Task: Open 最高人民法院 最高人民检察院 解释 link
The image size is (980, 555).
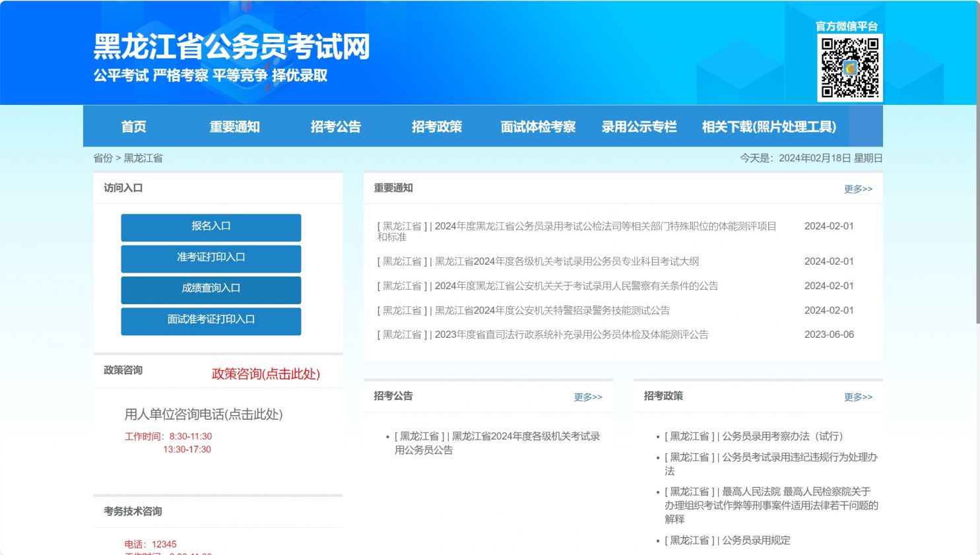Action: point(771,506)
